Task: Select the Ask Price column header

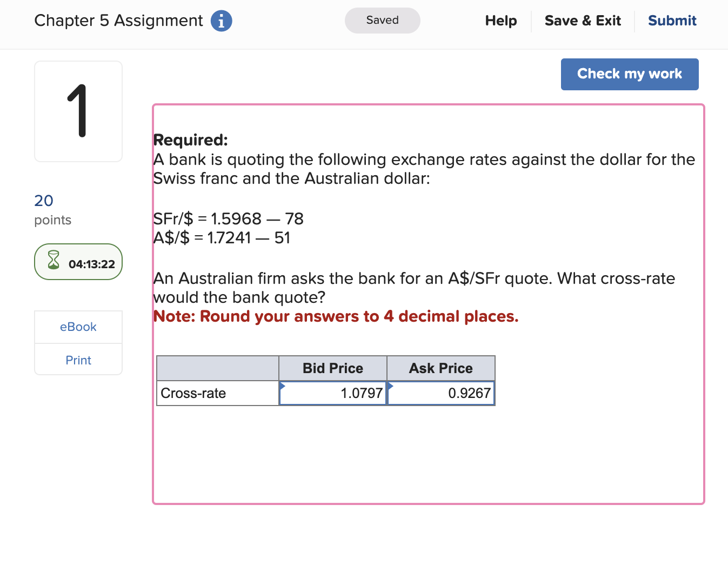Action: [440, 368]
